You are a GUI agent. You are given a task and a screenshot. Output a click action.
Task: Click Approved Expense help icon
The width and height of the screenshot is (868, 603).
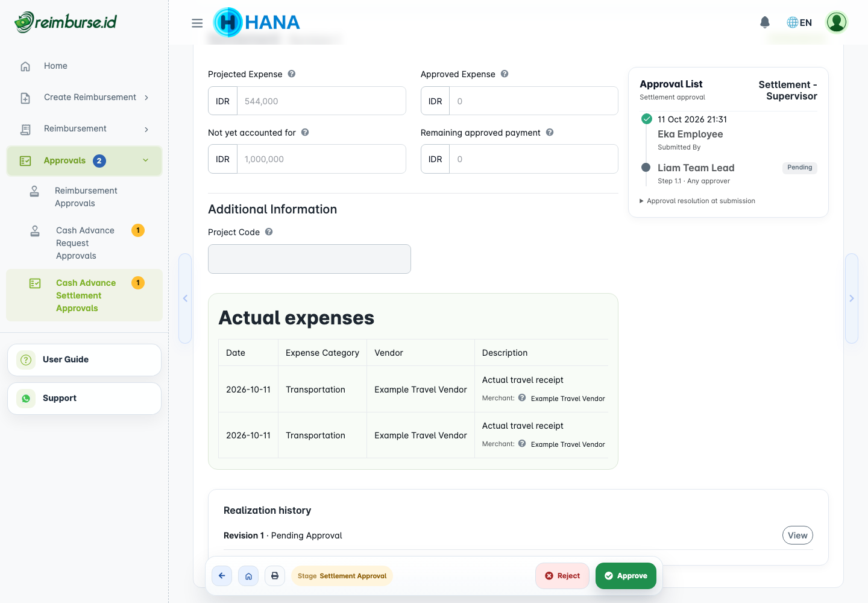[x=505, y=74]
